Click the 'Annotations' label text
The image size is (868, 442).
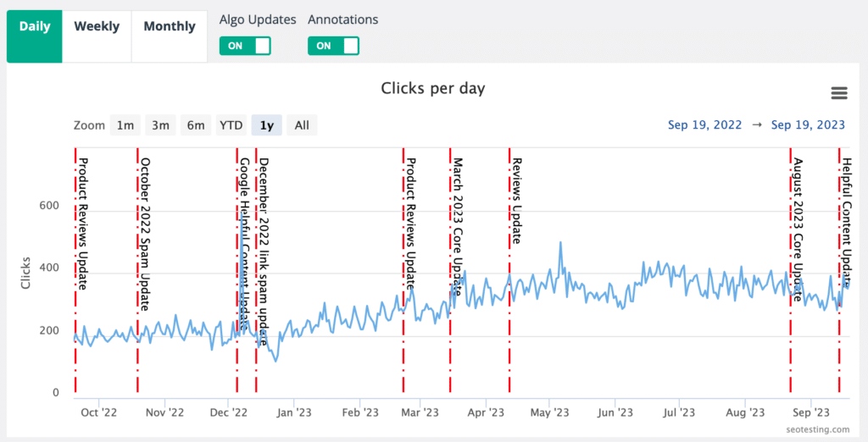point(343,19)
